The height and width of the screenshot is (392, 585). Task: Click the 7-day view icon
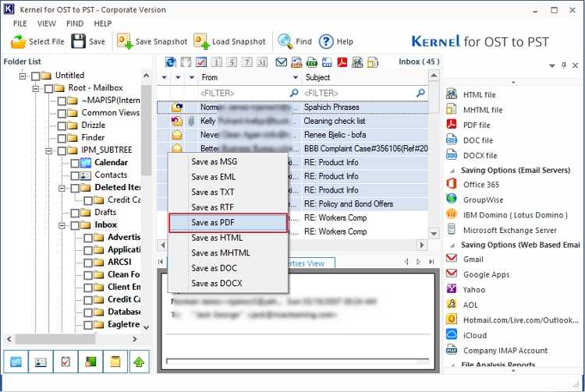246,62
